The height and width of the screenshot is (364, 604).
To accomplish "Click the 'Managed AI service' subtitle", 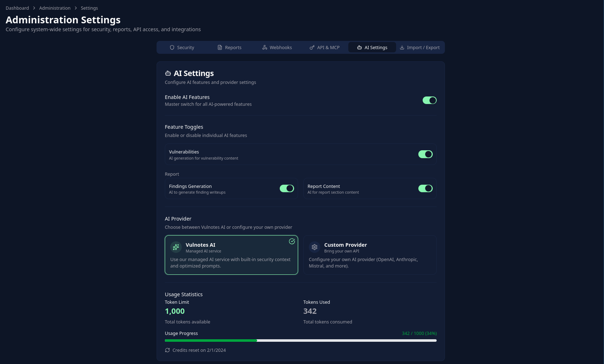I will click(203, 251).
